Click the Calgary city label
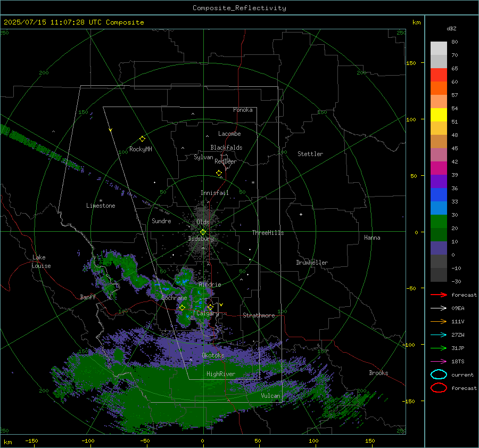Screen dimensions: 479x448 pos(208,313)
